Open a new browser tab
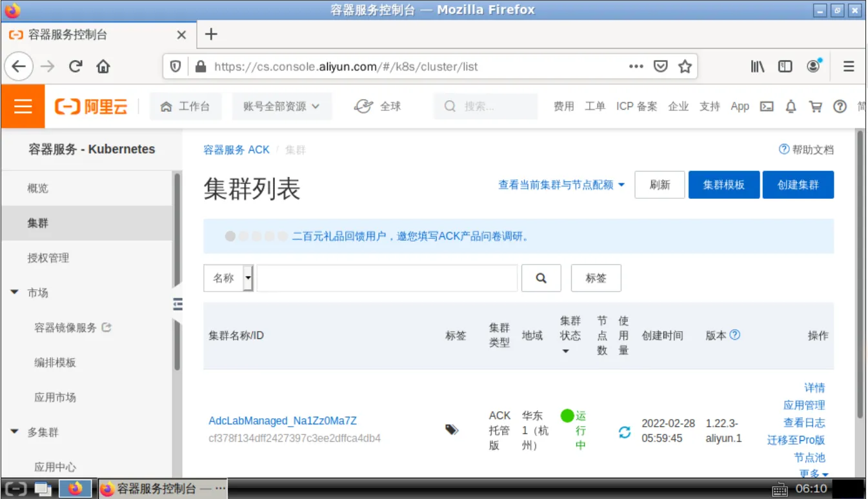The width and height of the screenshot is (868, 499). (x=210, y=34)
